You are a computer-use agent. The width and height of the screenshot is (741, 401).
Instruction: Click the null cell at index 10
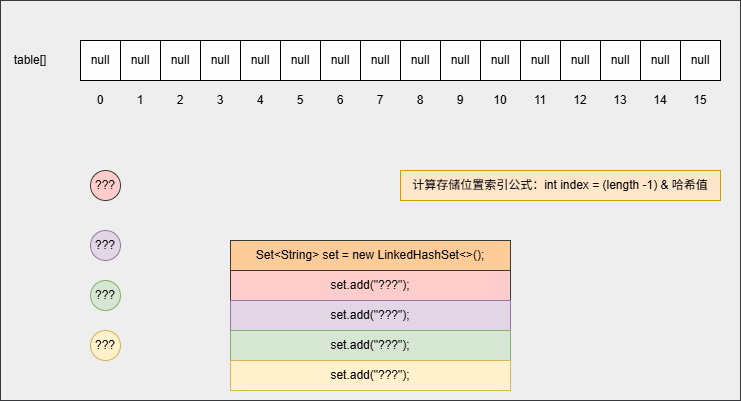point(500,60)
